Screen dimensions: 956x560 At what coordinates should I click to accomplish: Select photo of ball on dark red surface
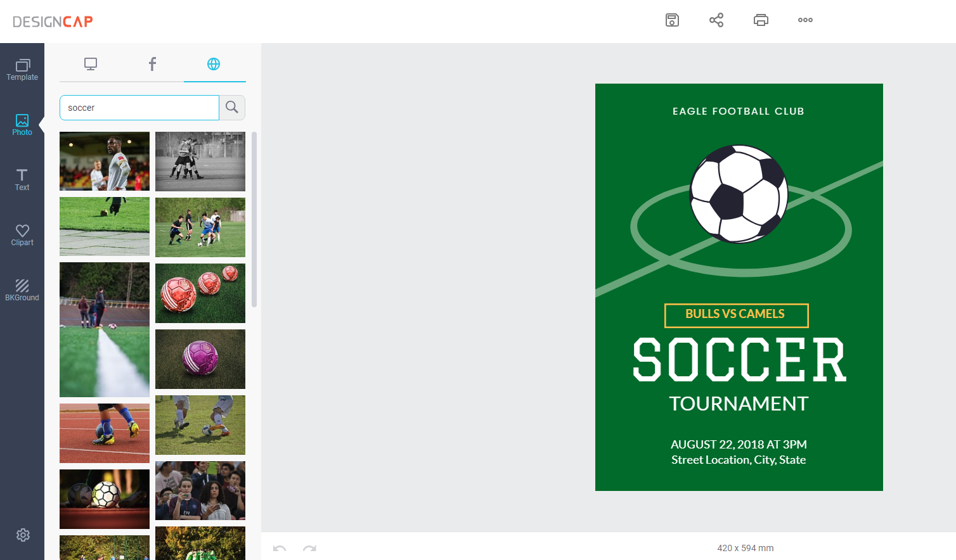click(x=105, y=499)
